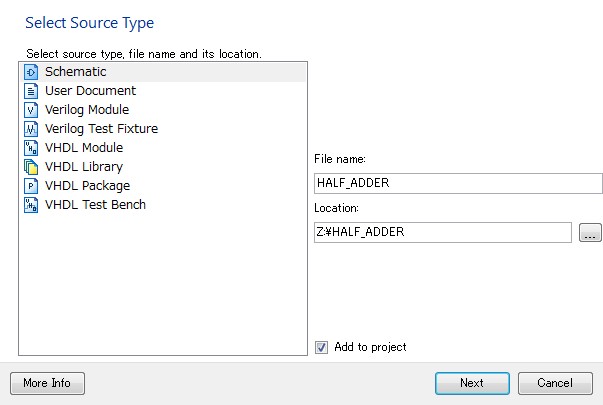Click the VHDL Package icon
This screenshot has width=603, height=405.
(31, 186)
